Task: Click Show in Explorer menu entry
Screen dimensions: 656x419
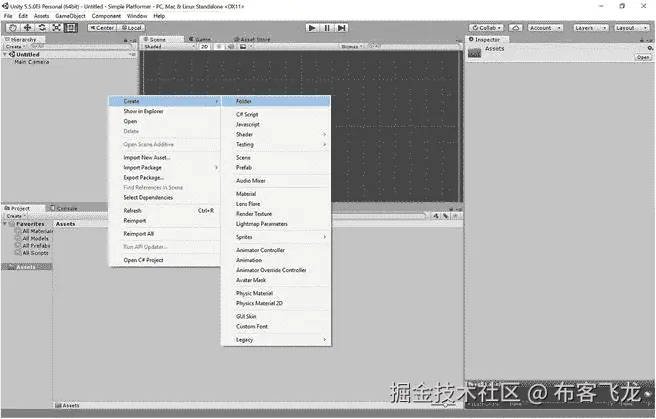Action: coord(164,111)
